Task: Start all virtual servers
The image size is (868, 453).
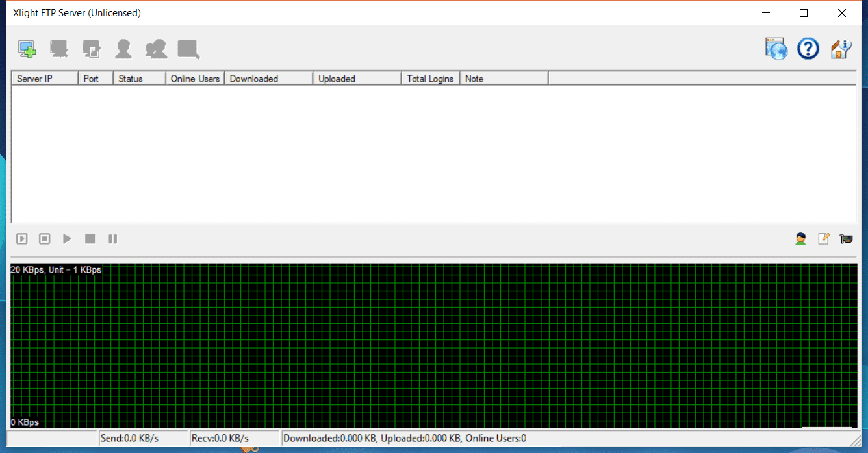Action: 21,239
